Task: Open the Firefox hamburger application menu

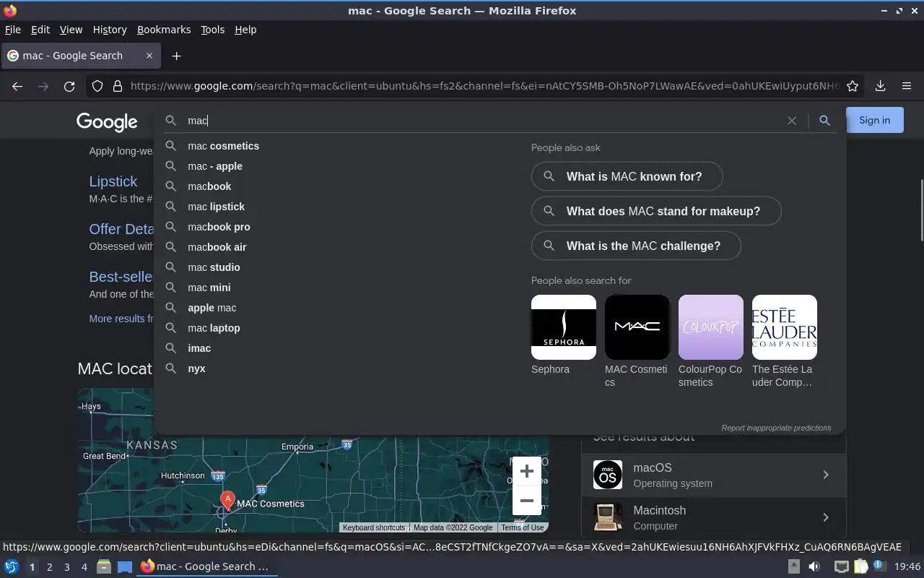Action: 907,86
